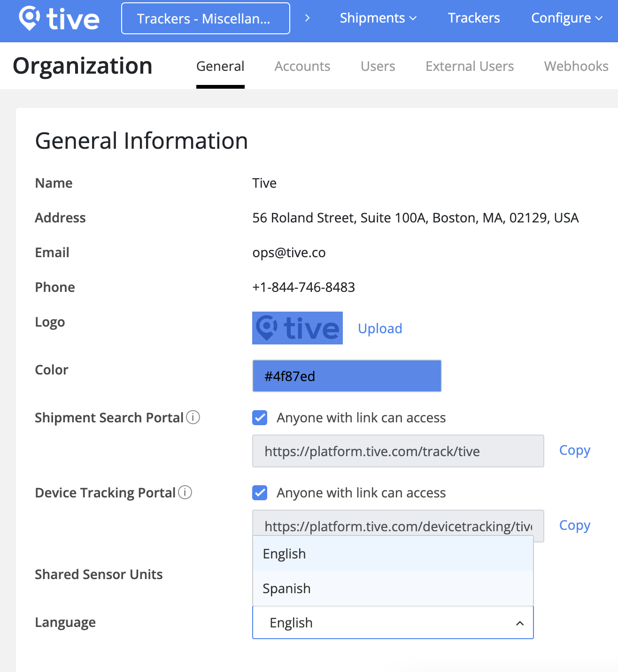Collapse the Language dropdown

(x=519, y=623)
